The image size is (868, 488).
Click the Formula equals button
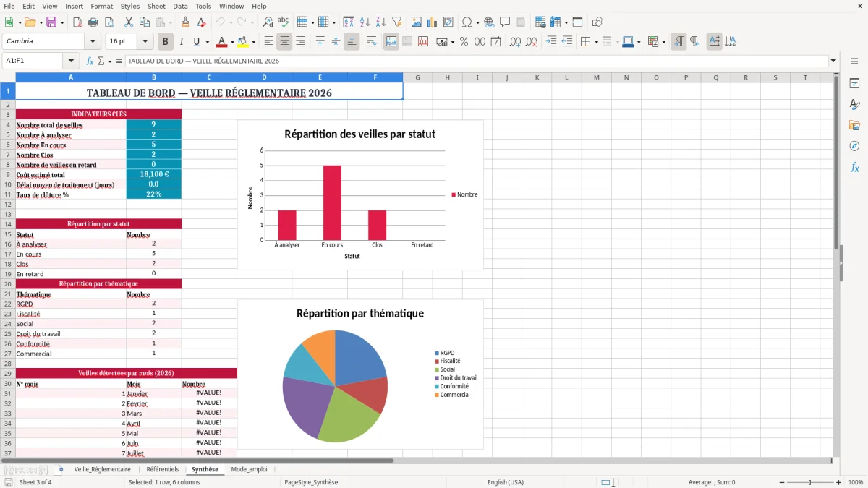(119, 61)
